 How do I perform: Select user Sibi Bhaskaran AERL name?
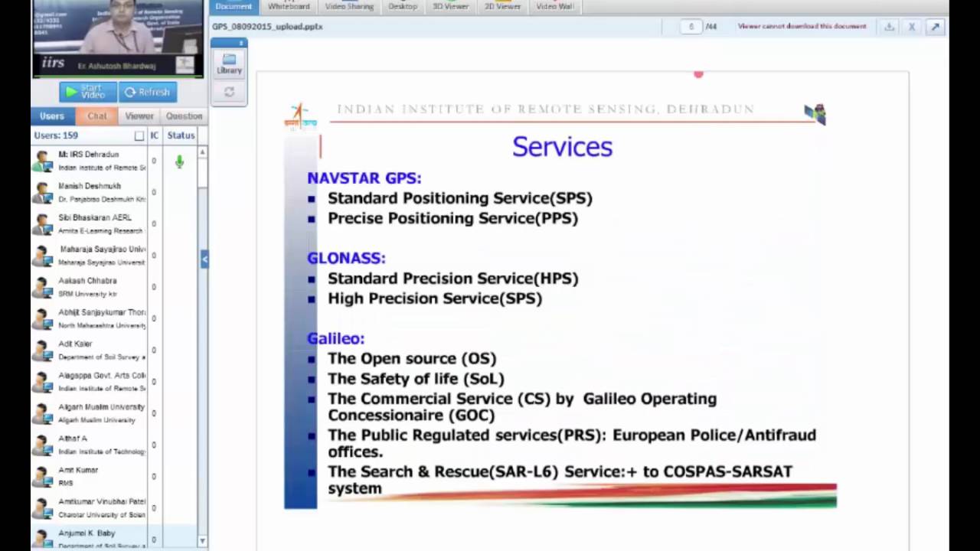coord(95,217)
